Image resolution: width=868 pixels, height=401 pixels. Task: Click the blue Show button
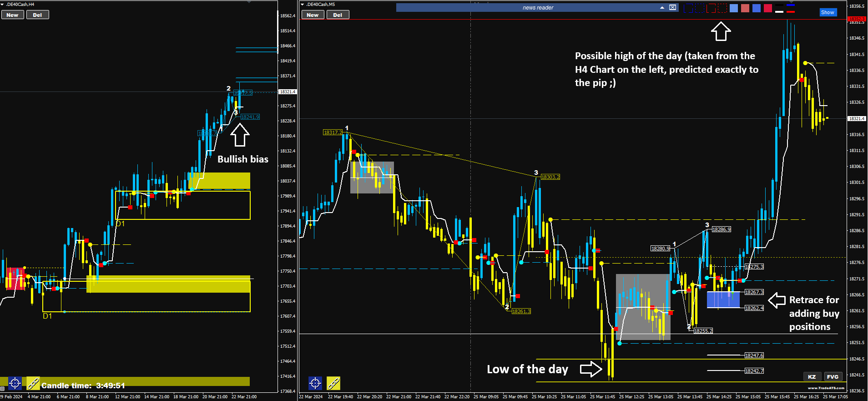click(828, 12)
